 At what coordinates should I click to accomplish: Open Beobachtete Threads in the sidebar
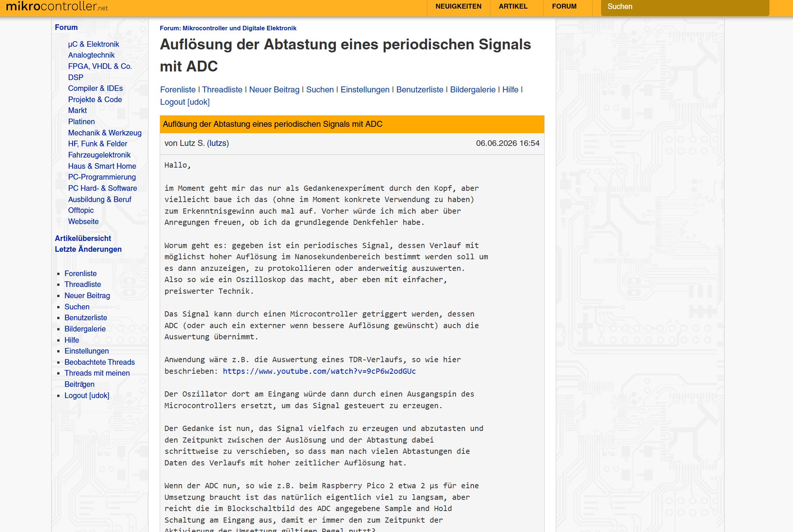[99, 362]
